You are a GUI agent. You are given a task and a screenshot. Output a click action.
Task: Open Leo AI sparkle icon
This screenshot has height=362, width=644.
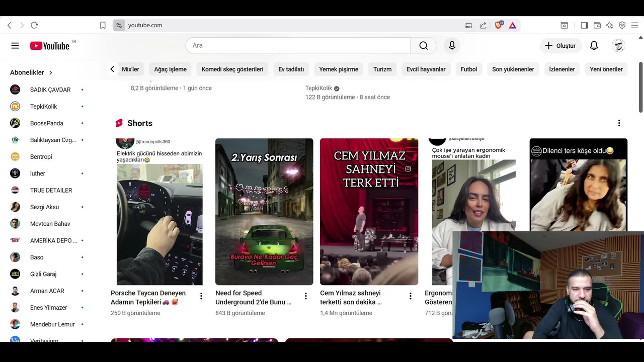coord(610,25)
